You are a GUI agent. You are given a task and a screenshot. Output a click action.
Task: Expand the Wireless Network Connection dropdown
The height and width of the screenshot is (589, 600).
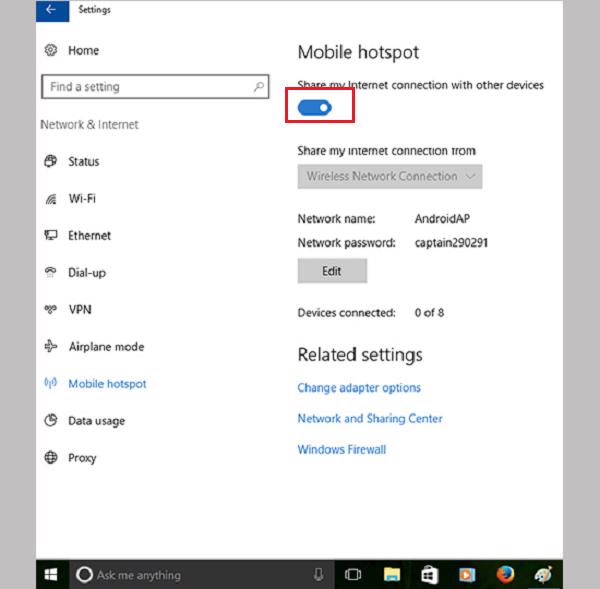[x=390, y=177]
